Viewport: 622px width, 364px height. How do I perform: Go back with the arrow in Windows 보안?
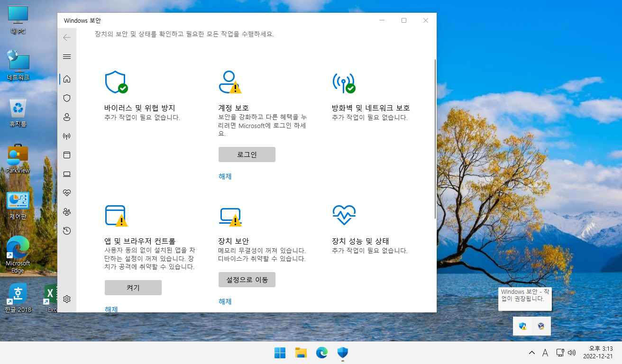pos(67,37)
